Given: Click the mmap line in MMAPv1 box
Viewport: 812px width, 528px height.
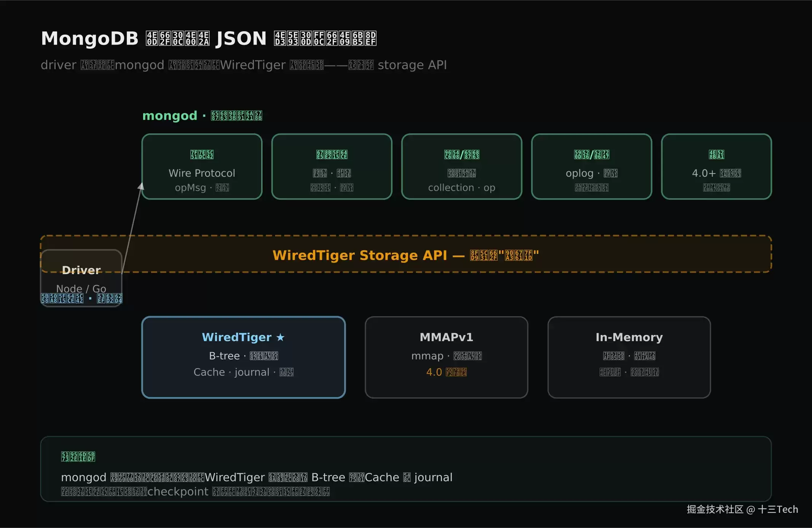Looking at the screenshot, I should tap(447, 356).
